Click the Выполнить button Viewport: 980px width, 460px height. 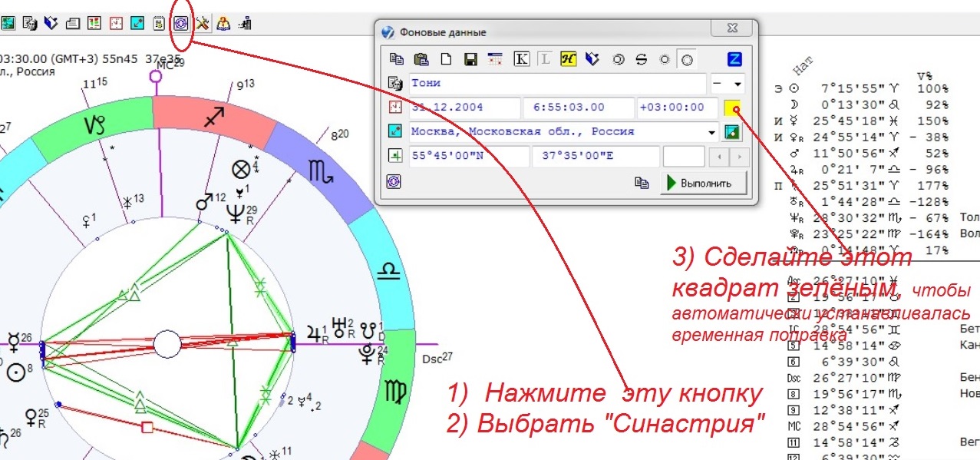click(x=702, y=183)
